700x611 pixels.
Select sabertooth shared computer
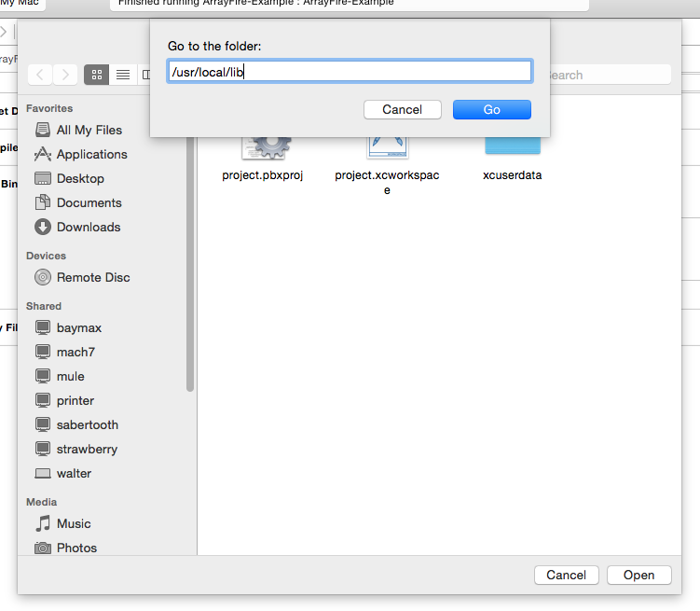point(87,424)
